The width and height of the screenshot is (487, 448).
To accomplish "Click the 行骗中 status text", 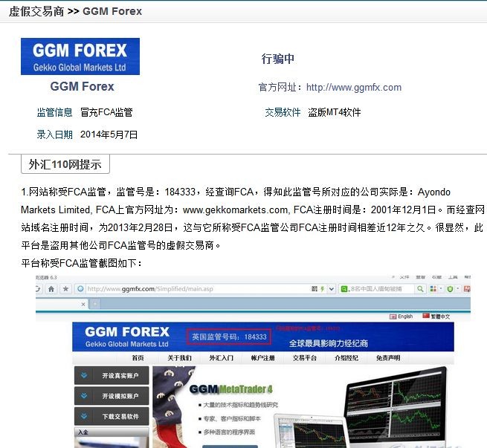I will [277, 59].
